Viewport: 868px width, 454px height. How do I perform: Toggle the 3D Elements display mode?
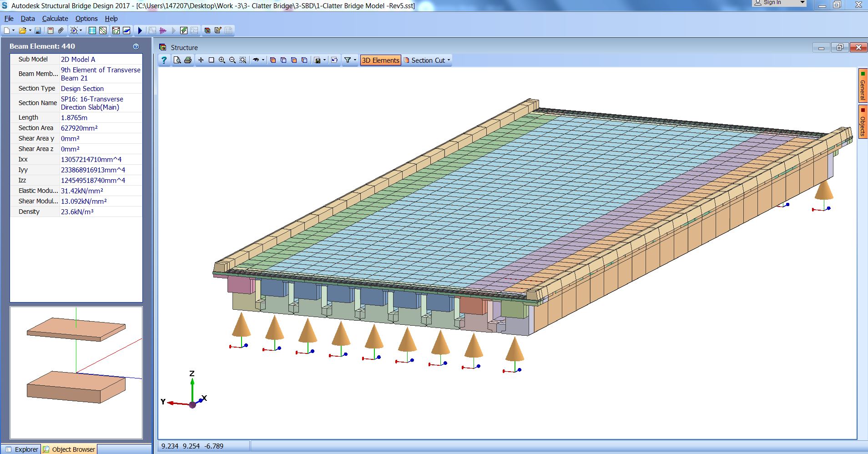coord(380,60)
